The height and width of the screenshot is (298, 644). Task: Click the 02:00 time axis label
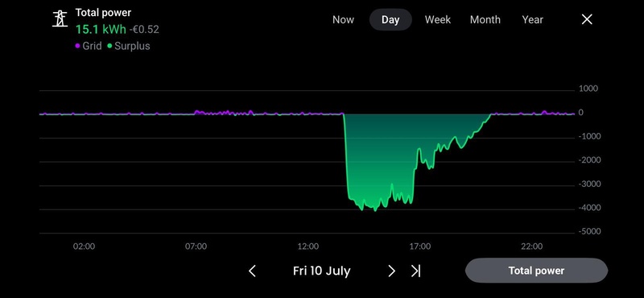[84, 246]
